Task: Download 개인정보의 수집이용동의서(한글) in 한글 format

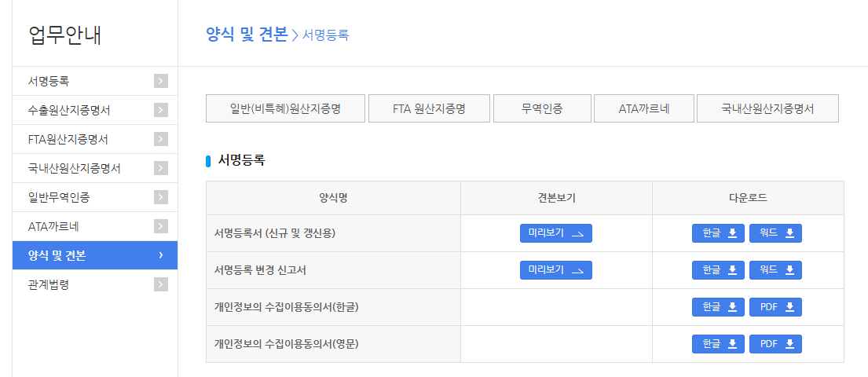Action: click(x=718, y=307)
